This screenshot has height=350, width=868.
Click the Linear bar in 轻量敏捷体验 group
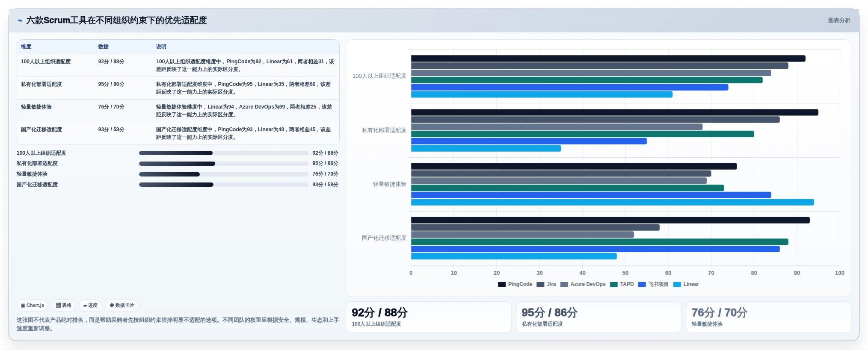(612, 202)
